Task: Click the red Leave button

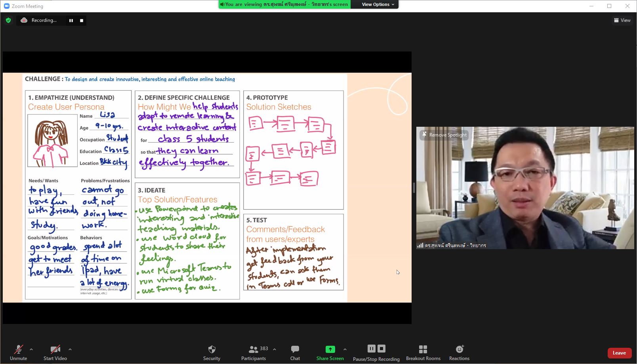Action: tap(619, 353)
